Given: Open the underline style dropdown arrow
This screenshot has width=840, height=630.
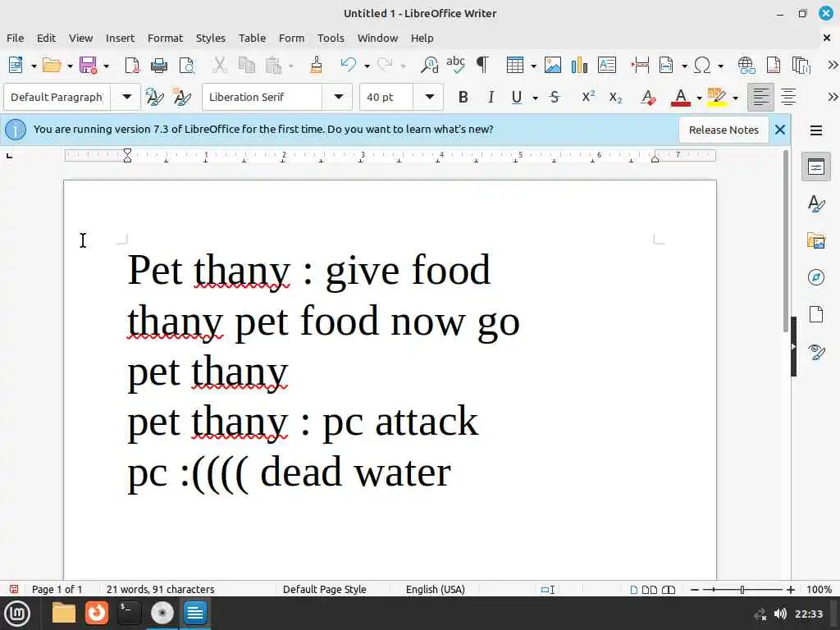Looking at the screenshot, I should 535,98.
